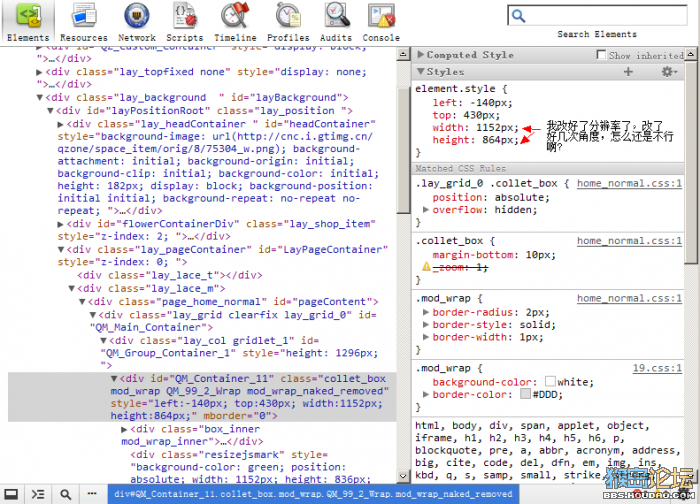Viewport: 700px width, 504px height.
Task: Open the Network panel
Action: point(137,22)
